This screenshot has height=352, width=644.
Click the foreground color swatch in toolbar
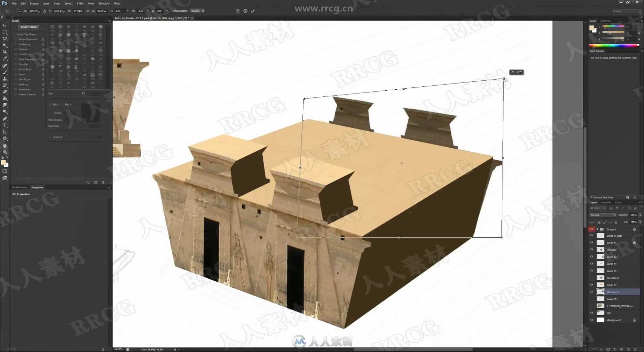[3, 162]
